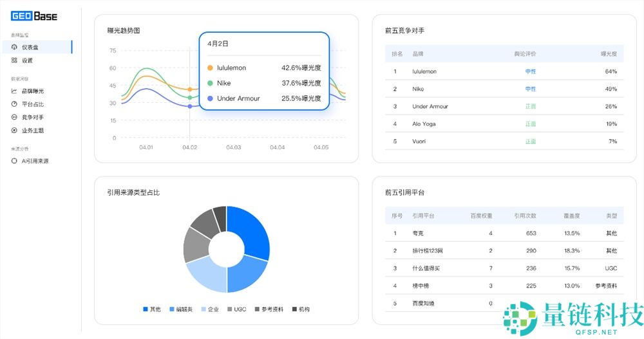Open the AI引用来源 sidebar page
This screenshot has height=339, width=644.
[x=35, y=161]
